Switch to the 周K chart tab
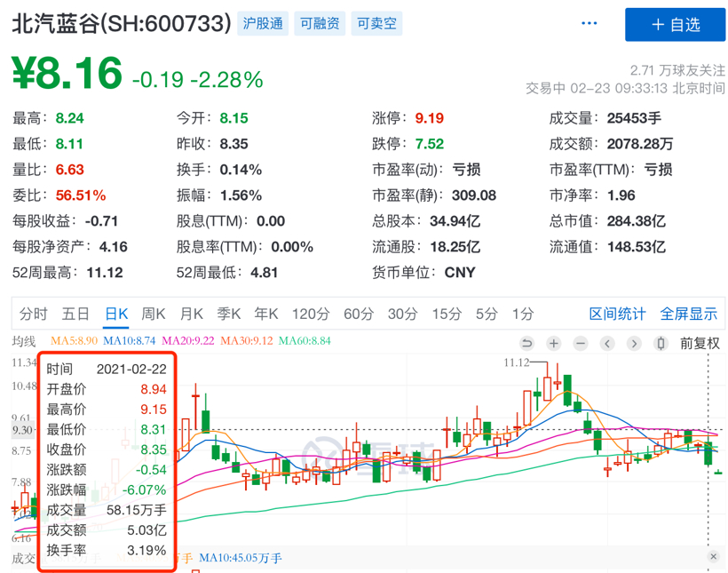 coord(154,314)
